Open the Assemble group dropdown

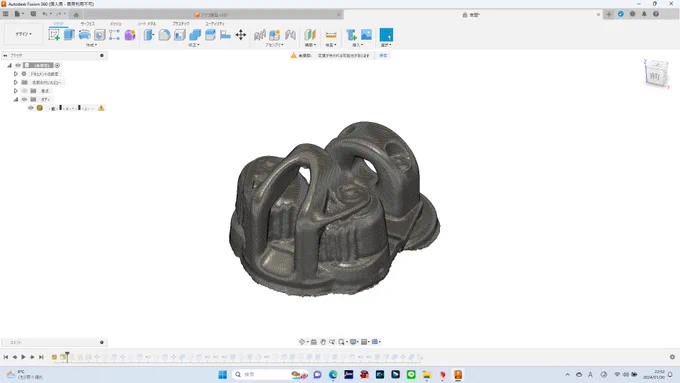click(x=274, y=45)
